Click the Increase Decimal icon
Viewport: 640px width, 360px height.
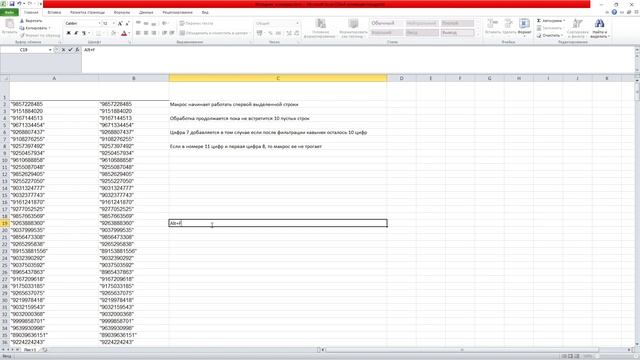pos(289,33)
